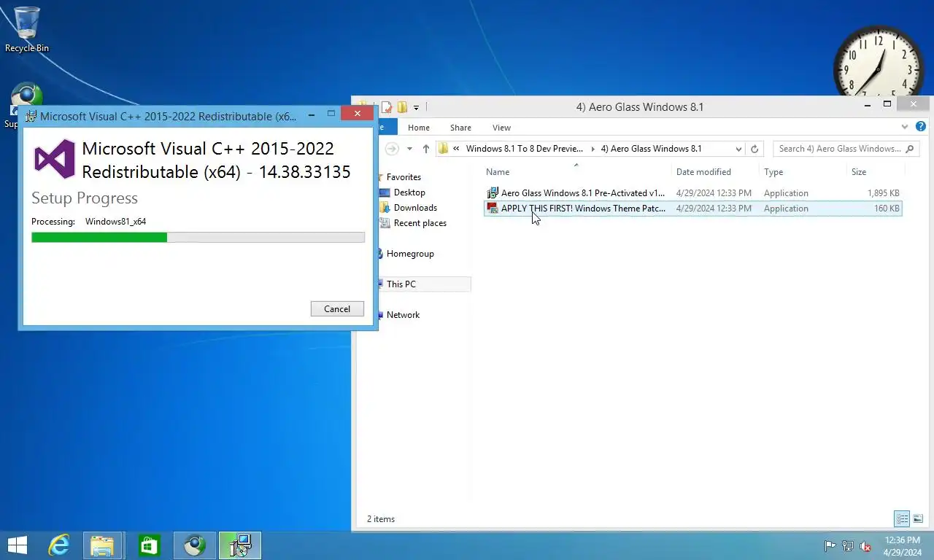The image size is (934, 560).
Task: Open File Explorer taskbar icon
Action: click(102, 545)
